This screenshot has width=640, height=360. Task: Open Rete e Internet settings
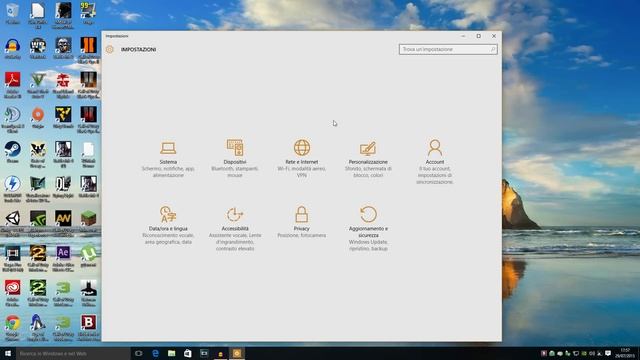pos(302,159)
